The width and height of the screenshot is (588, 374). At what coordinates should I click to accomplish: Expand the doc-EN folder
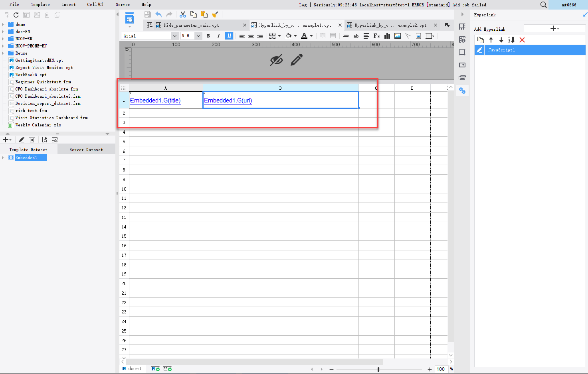click(x=3, y=31)
